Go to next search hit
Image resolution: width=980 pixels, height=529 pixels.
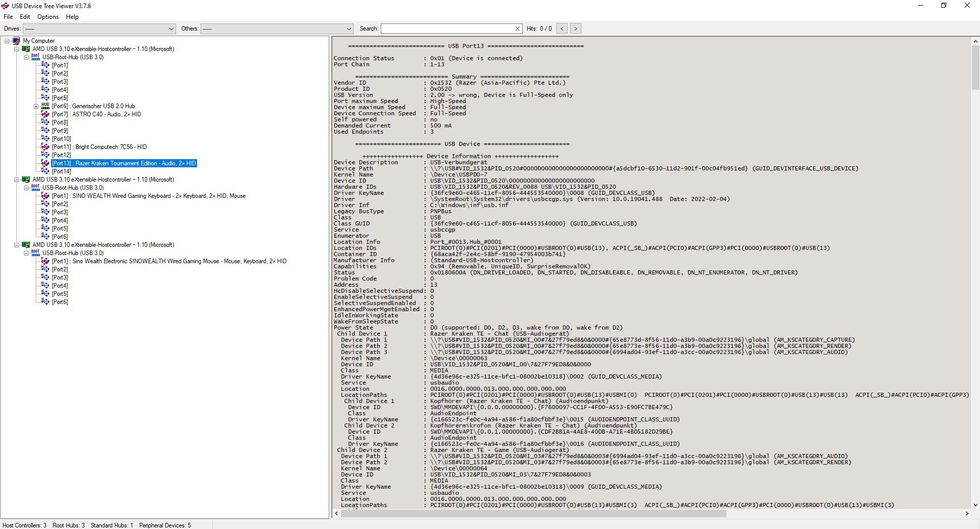pyautogui.click(x=576, y=29)
